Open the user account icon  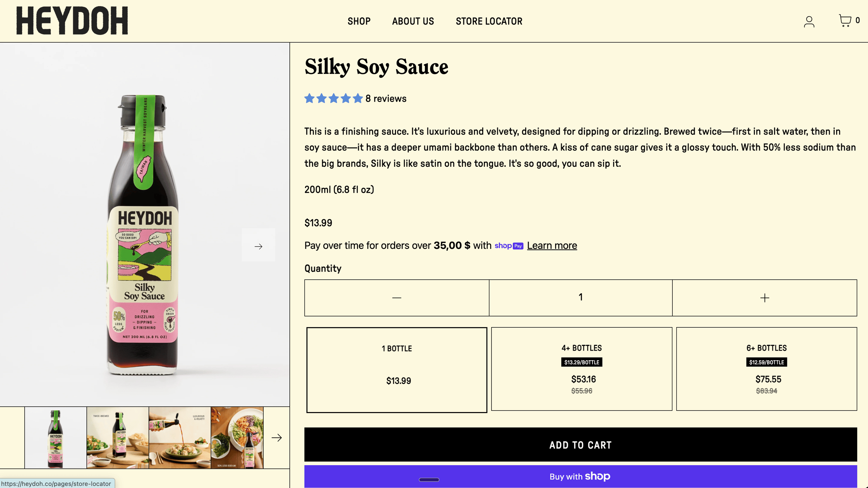(x=809, y=21)
